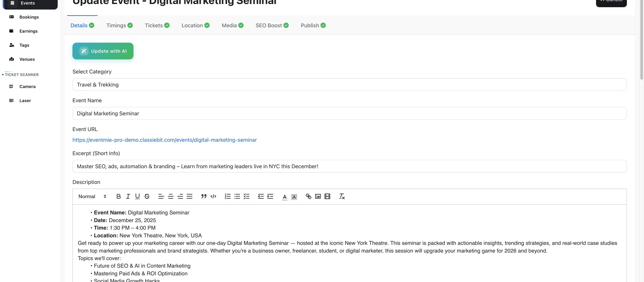The width and height of the screenshot is (644, 282).
Task: Click the Update with AI button
Action: tap(103, 51)
